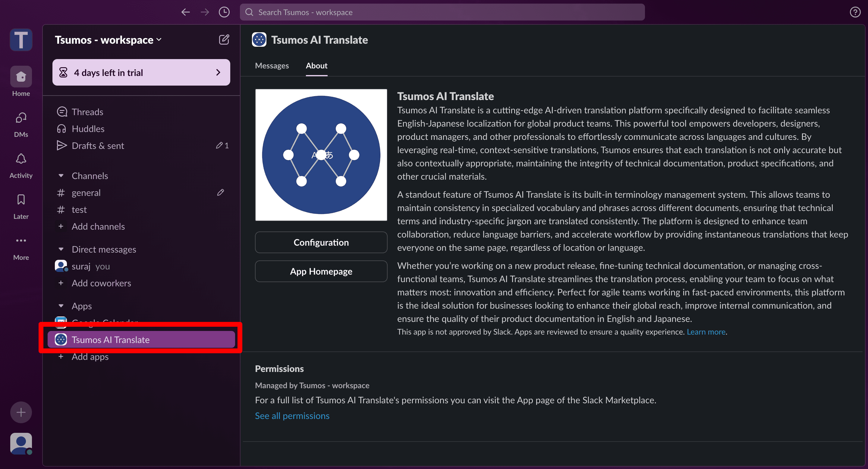Click the hourglass trial icon
Screen dimensions: 868x469
63,72
